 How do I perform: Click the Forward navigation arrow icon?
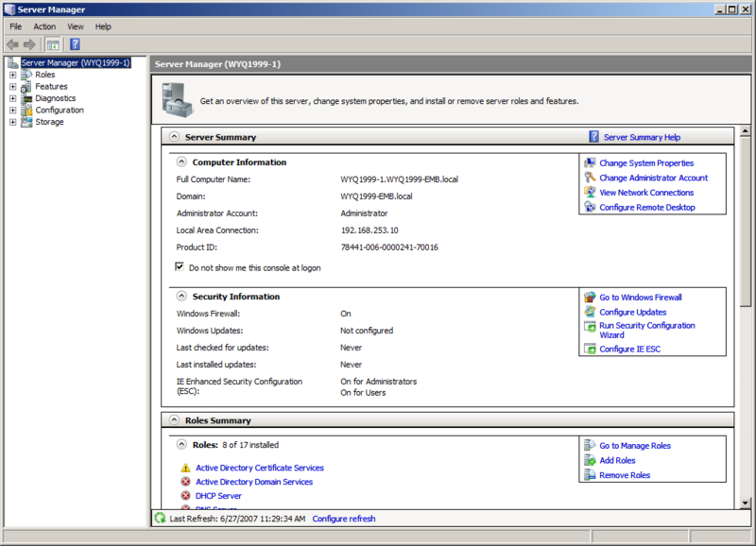pyautogui.click(x=28, y=43)
